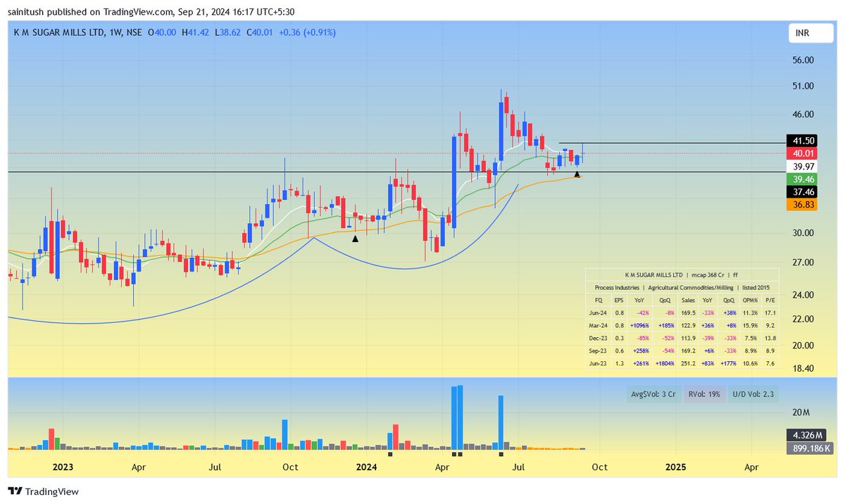Click the +177% QoQ sales value
The width and height of the screenshot is (845, 504).
[729, 363]
